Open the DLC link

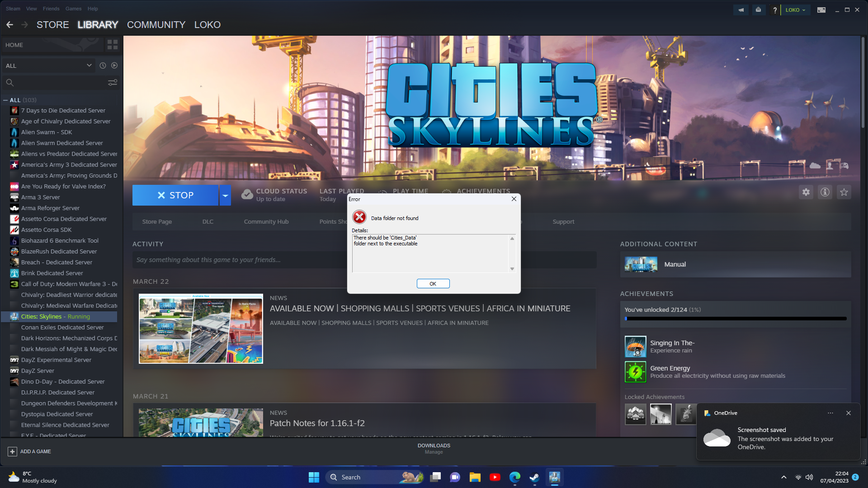tap(208, 221)
